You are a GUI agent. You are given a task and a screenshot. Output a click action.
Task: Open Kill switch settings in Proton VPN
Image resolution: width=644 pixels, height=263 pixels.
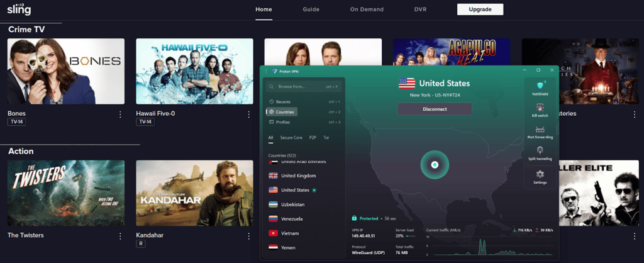[x=540, y=110]
